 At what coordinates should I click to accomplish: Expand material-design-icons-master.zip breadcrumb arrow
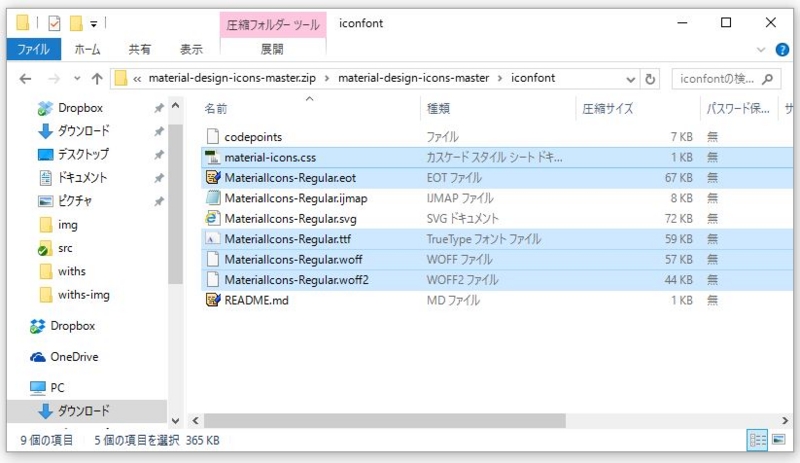pyautogui.click(x=327, y=79)
